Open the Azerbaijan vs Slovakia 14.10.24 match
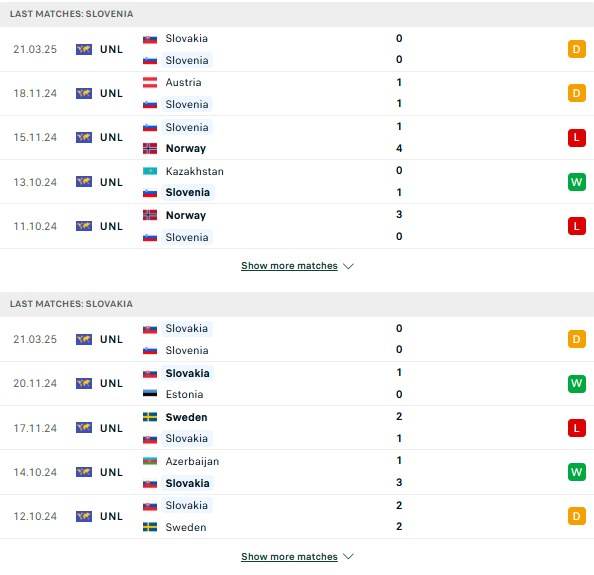Image resolution: width=594 pixels, height=575 pixels. point(297,472)
